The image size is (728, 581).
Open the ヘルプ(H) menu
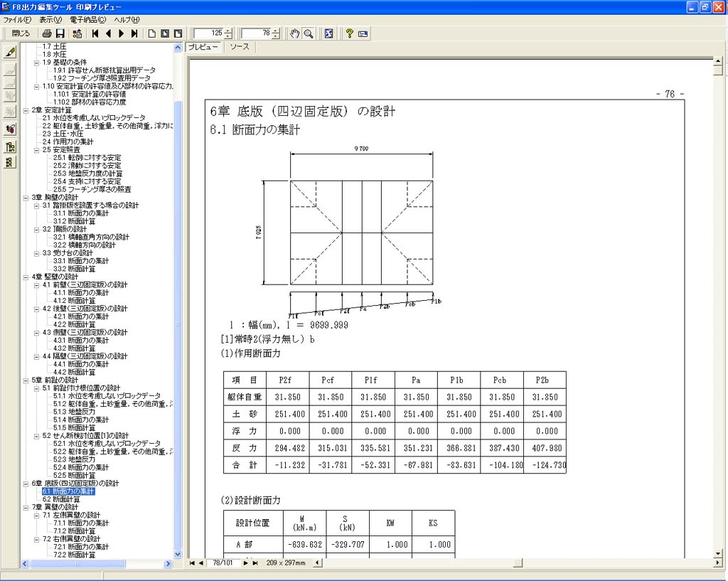tap(127, 19)
